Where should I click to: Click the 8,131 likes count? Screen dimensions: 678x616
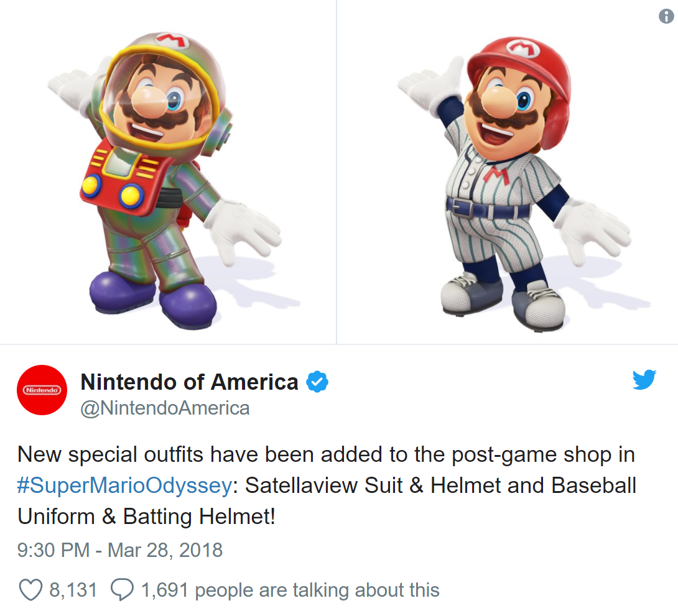(x=73, y=590)
